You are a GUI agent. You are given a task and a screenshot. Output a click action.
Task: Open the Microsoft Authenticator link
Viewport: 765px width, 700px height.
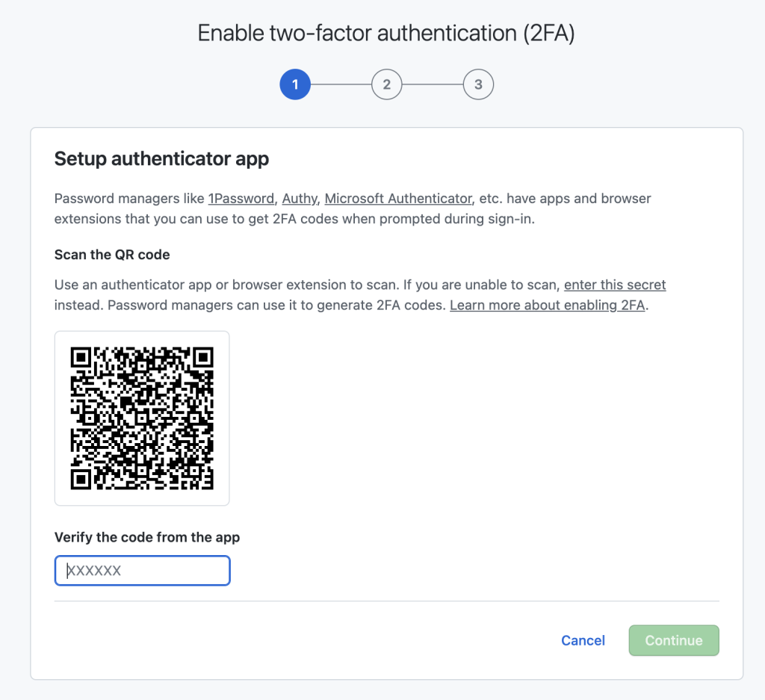coord(398,199)
